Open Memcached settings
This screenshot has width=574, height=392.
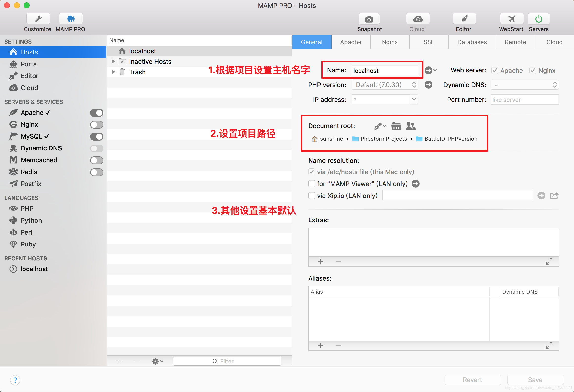[x=39, y=160]
